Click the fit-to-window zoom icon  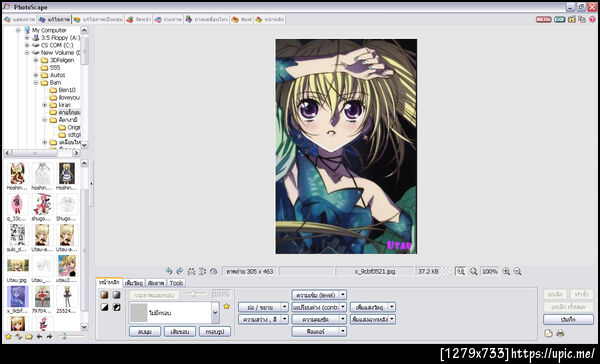point(460,271)
